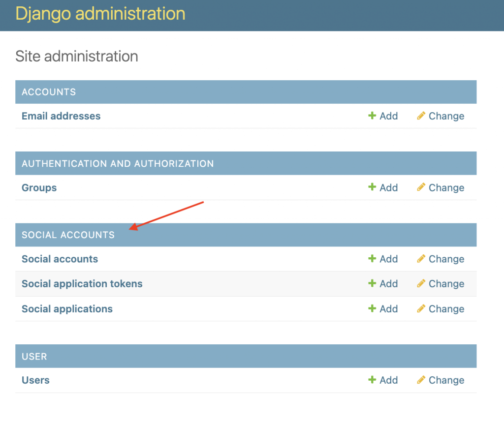The image size is (504, 425).
Task: Open the Social accounts model link
Action: [60, 259]
